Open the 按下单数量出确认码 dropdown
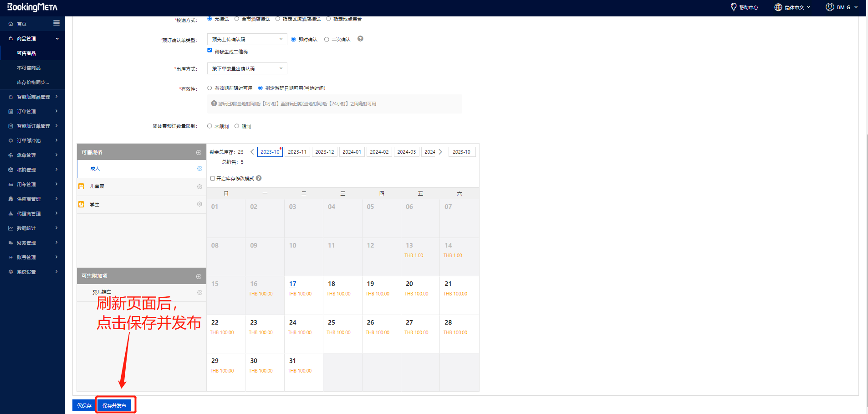 [247, 68]
